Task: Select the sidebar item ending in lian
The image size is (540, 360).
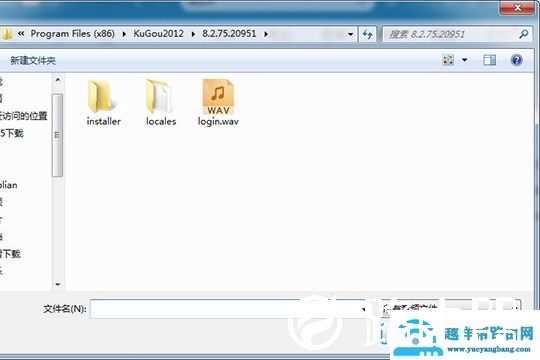Action: [9, 185]
